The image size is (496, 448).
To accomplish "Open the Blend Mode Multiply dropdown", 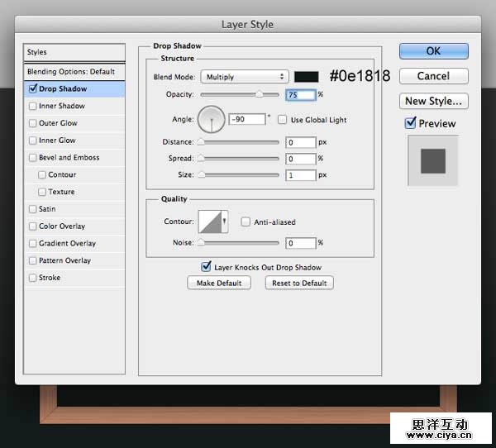I will click(244, 77).
